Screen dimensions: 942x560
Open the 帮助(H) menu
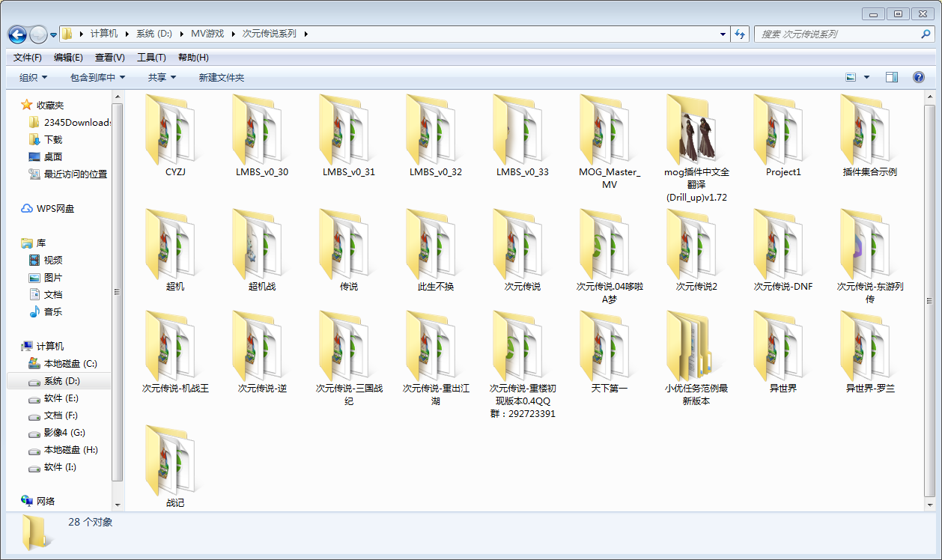coord(193,58)
